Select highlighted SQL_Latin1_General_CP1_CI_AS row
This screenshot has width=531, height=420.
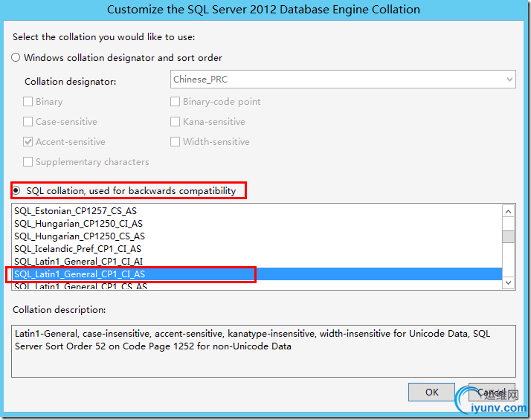[257, 274]
